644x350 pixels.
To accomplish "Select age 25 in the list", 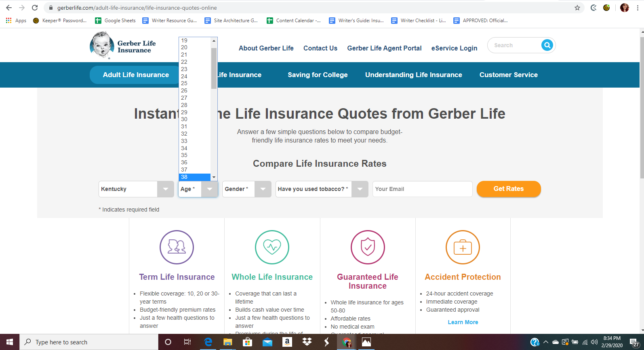I will click(195, 83).
